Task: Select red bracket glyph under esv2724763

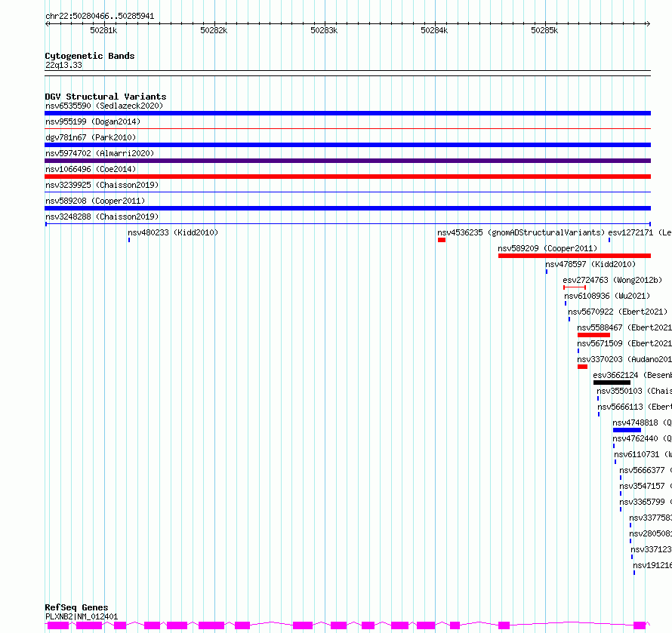Action: (x=575, y=287)
